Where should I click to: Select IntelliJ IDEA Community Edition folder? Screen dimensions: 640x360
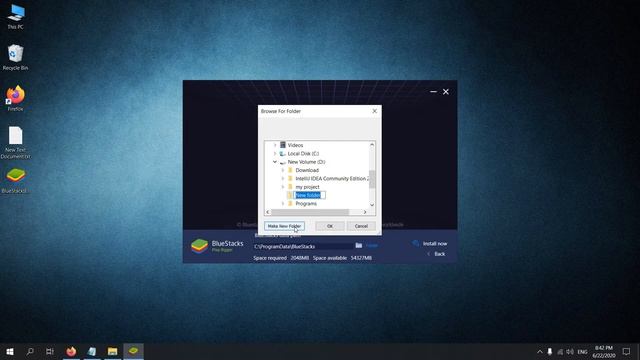[x=332, y=179]
